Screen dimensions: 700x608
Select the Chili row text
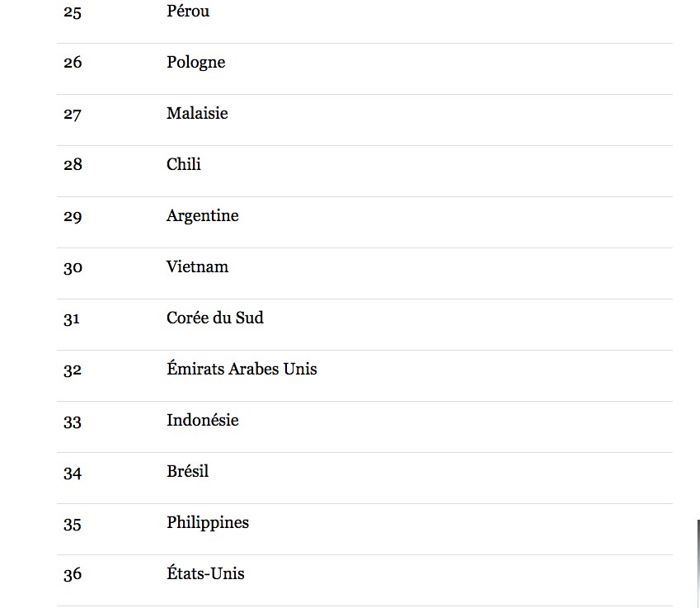(x=184, y=164)
